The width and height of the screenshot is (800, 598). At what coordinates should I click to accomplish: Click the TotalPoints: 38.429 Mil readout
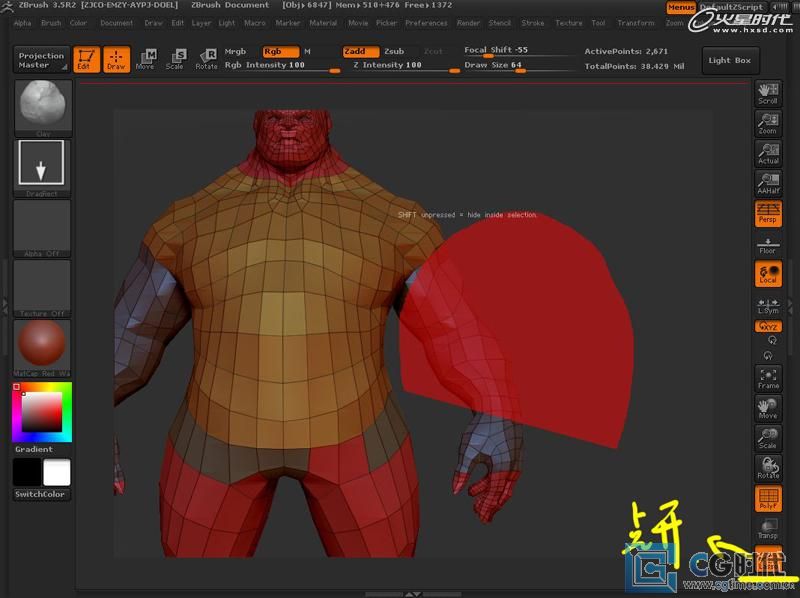(634, 66)
